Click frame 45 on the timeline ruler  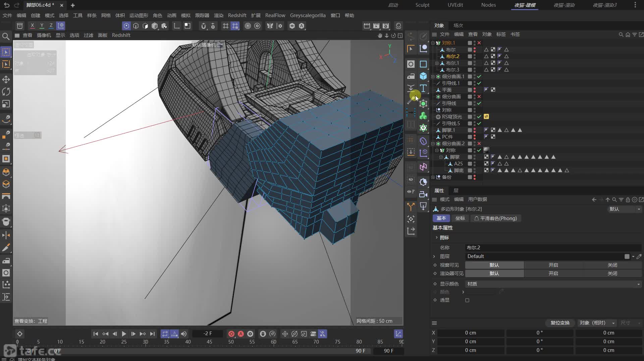(x=209, y=342)
